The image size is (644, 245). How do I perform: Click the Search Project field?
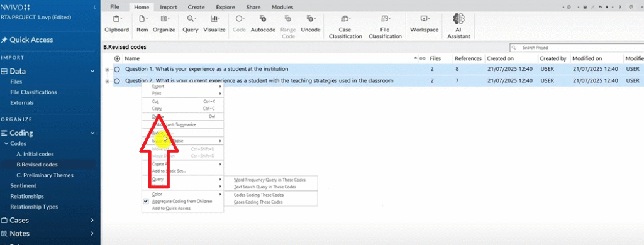[x=577, y=48]
